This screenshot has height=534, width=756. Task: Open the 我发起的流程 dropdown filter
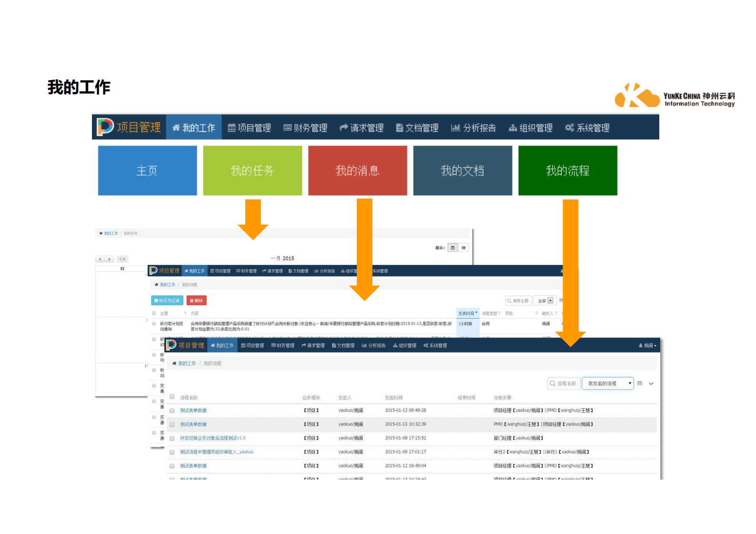point(608,383)
